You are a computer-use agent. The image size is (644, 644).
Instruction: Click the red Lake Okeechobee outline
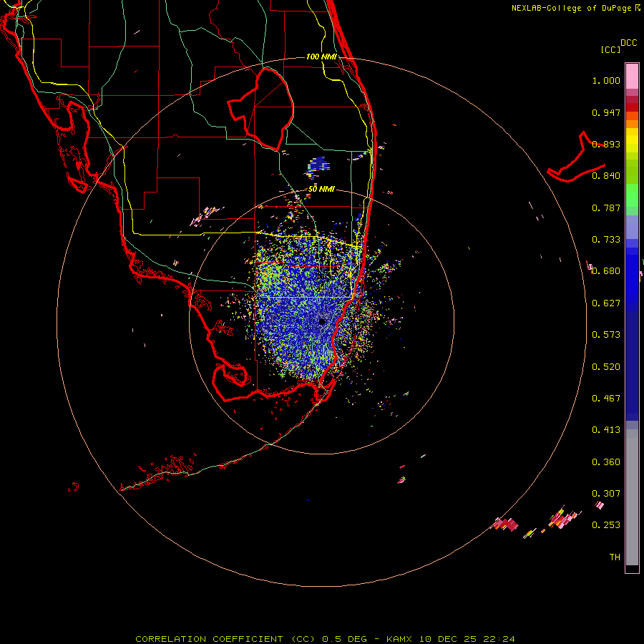[260, 109]
